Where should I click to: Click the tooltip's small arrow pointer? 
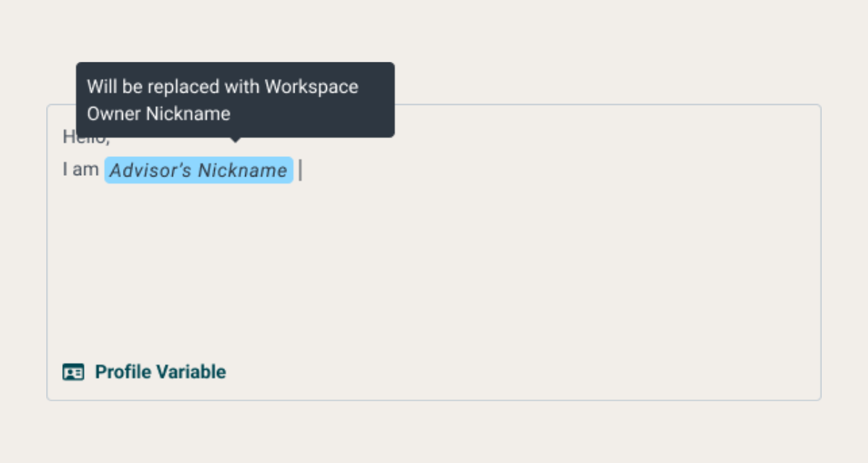coord(234,140)
